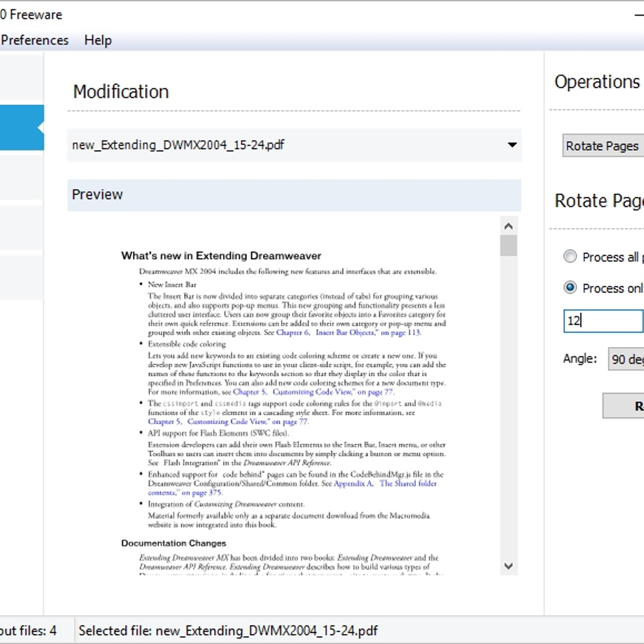Click the preview scroll down arrow

pyautogui.click(x=508, y=566)
